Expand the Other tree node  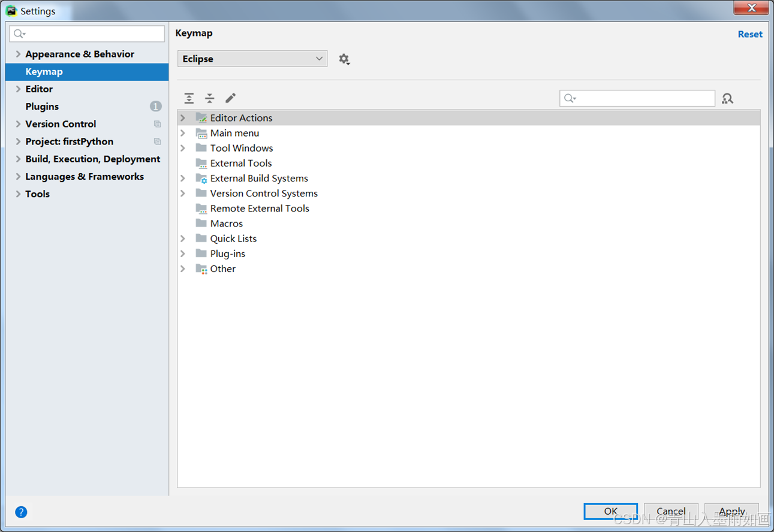[183, 268]
